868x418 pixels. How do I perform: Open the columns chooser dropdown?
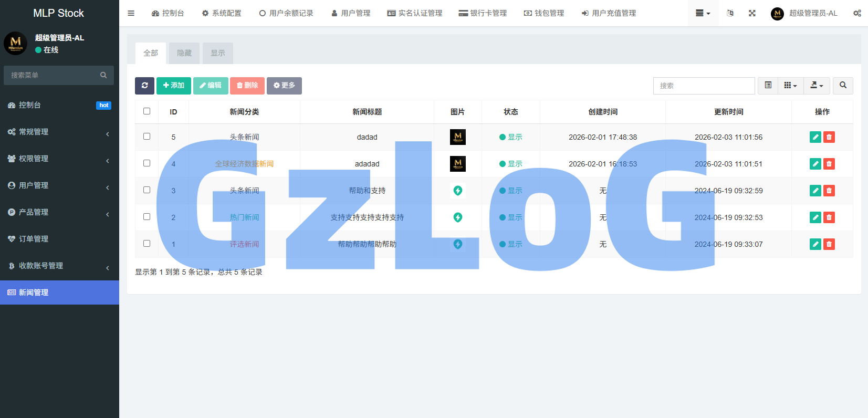tap(790, 86)
